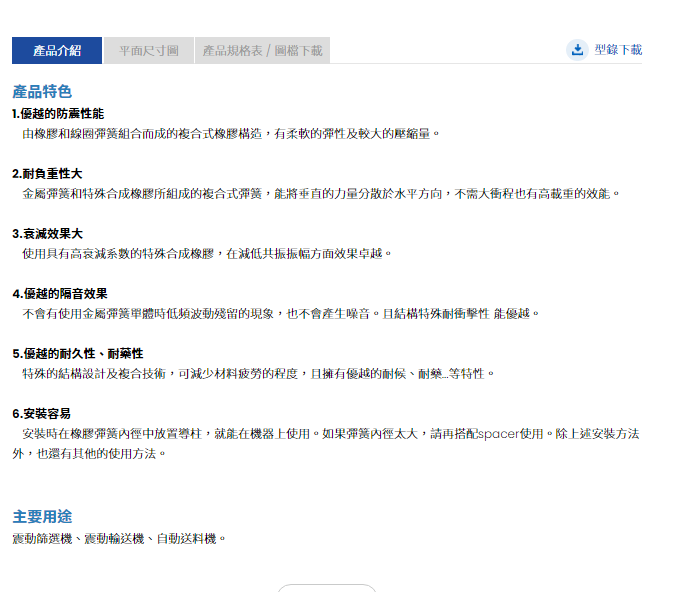Click heading 3.衰減效果大
This screenshot has height=592, width=682.
[x=47, y=234]
